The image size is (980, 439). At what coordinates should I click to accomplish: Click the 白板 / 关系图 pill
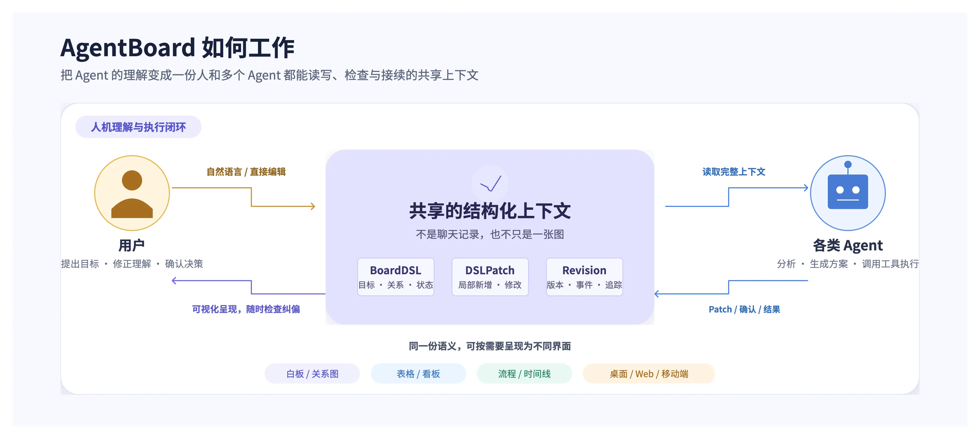(312, 373)
